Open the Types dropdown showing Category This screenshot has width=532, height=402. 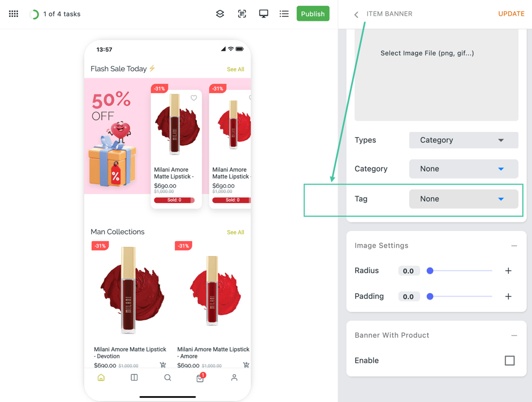pyautogui.click(x=463, y=140)
